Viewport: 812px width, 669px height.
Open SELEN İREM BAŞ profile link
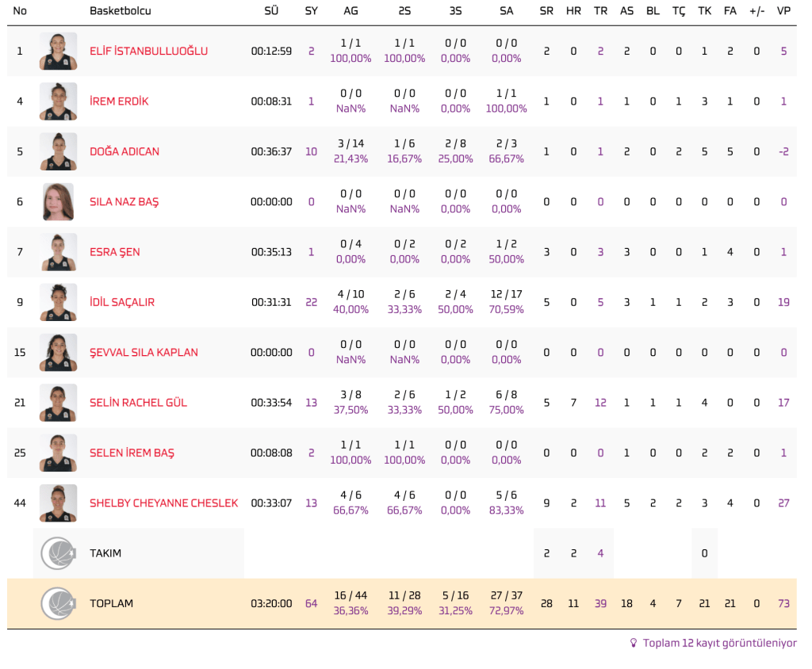click(x=132, y=453)
